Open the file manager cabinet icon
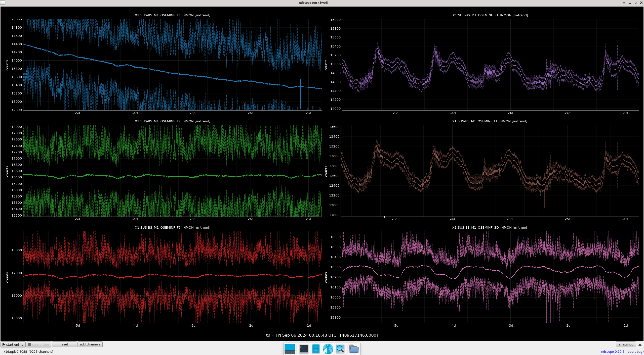The height and width of the screenshot is (355, 644). click(x=316, y=349)
